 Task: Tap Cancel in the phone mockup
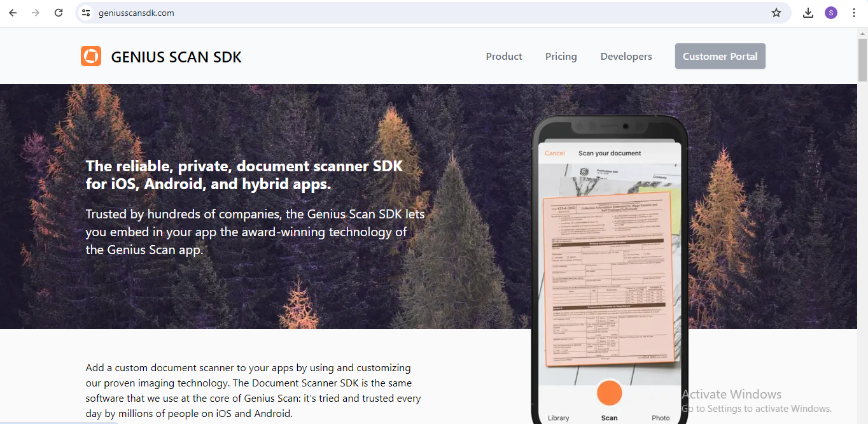pos(554,153)
